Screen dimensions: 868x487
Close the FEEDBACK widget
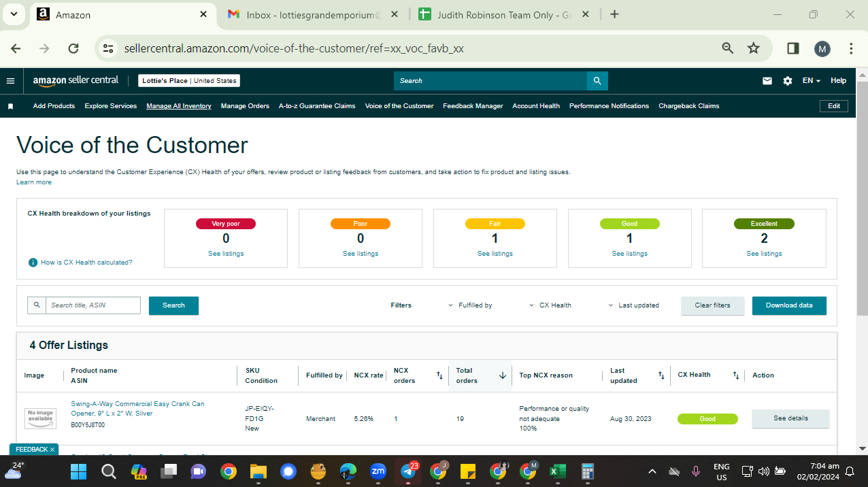point(52,450)
